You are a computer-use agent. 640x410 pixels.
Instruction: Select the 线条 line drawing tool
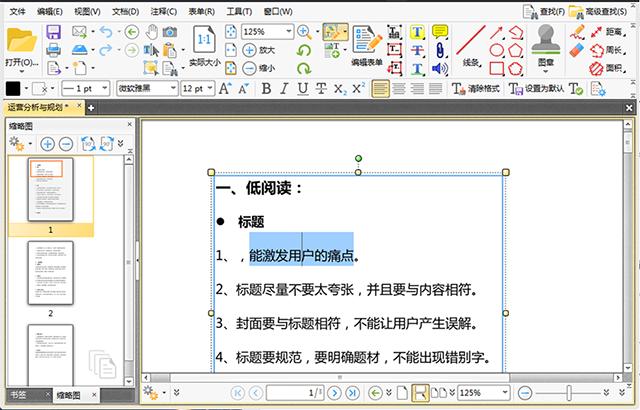[471, 46]
